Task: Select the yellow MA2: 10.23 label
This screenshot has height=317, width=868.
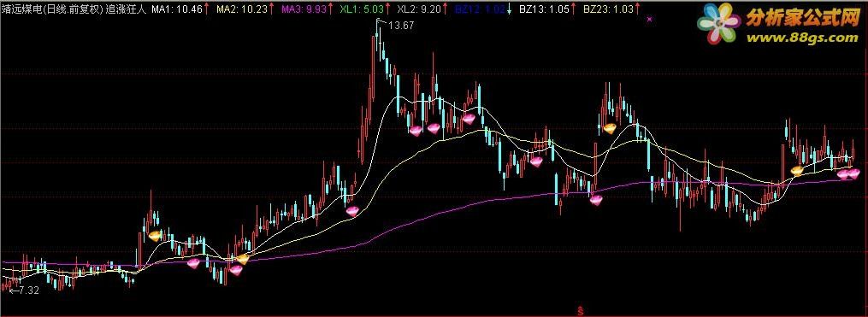Action: click(242, 9)
